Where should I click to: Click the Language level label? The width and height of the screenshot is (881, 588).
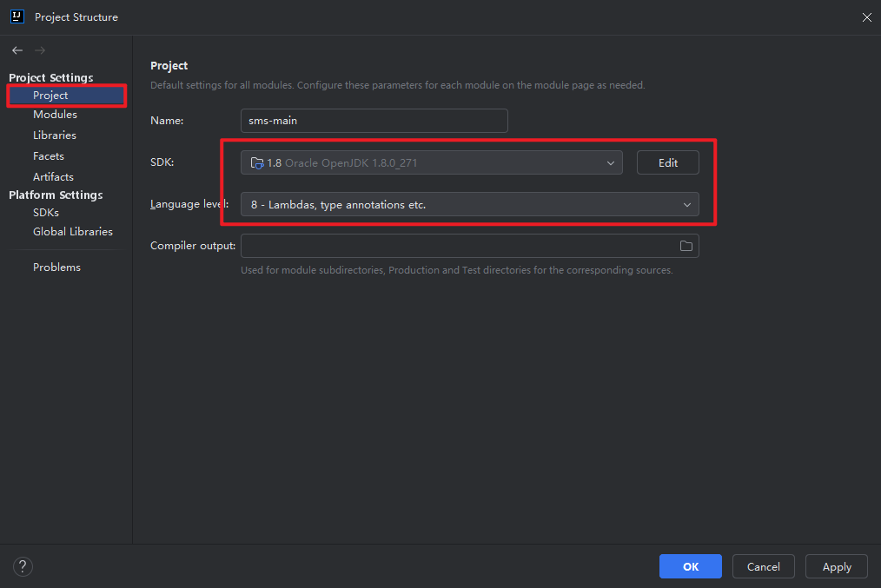click(189, 204)
